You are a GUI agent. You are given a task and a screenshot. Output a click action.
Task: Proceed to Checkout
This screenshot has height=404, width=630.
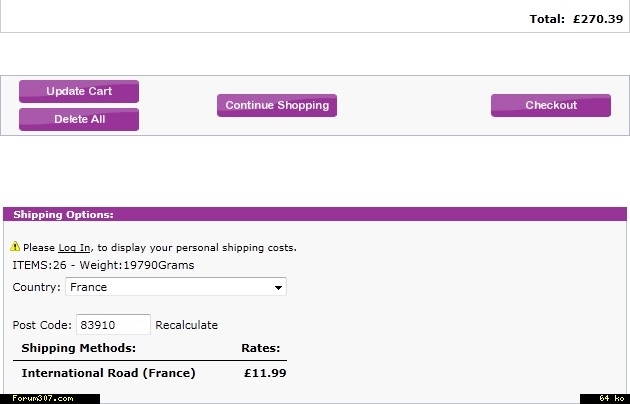point(551,105)
